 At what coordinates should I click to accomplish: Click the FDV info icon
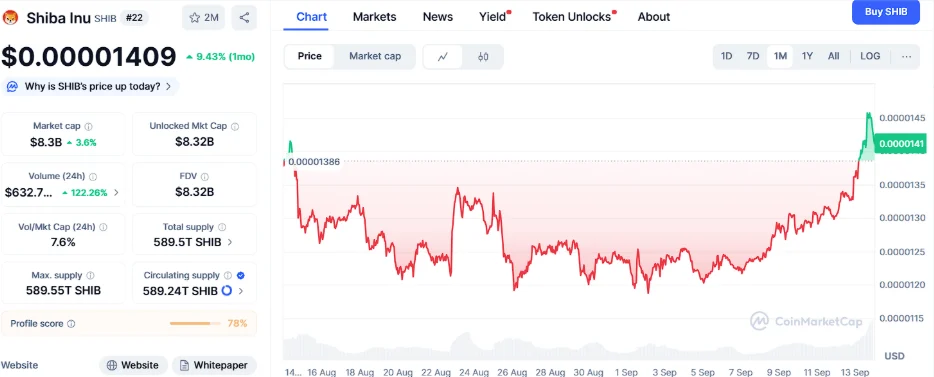(x=205, y=176)
